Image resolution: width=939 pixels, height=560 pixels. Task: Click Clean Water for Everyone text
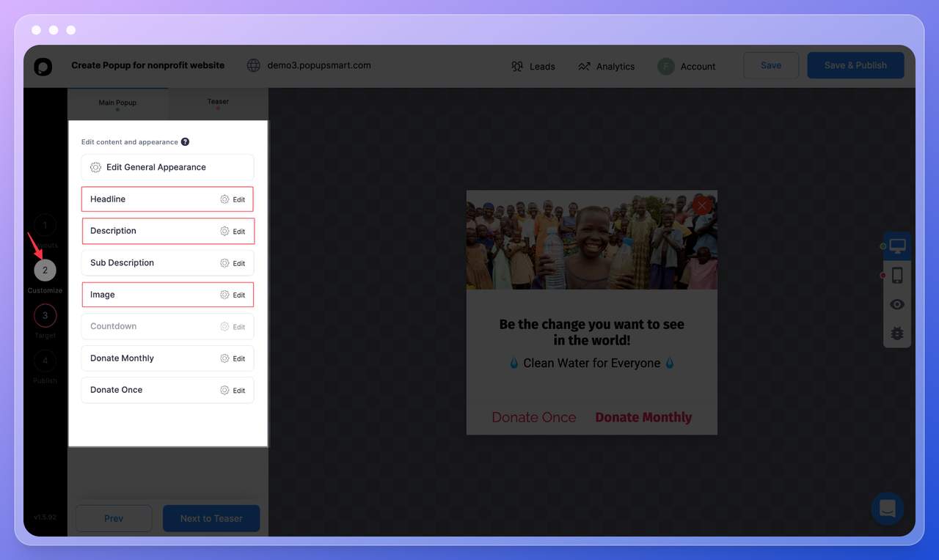point(592,363)
